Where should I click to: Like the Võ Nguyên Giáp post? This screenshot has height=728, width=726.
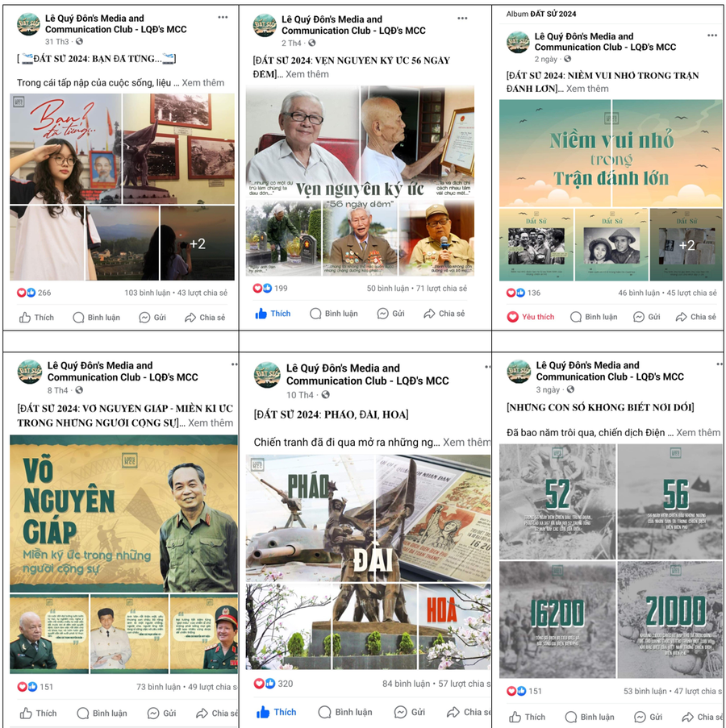(38, 713)
